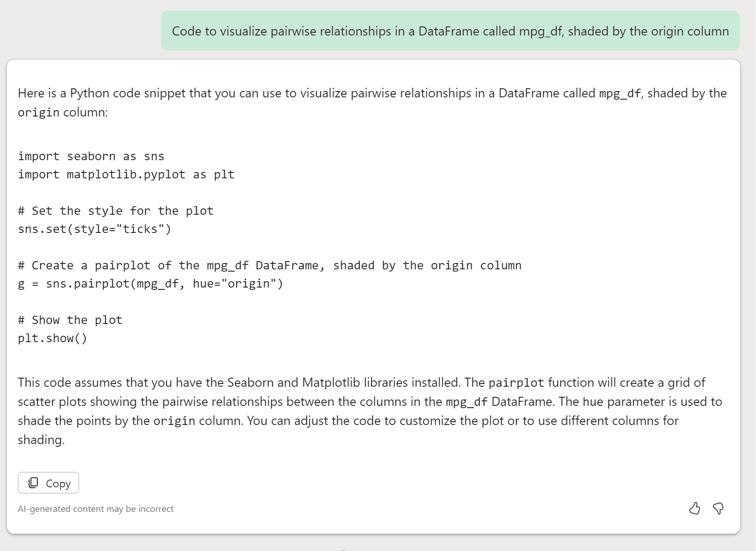The image size is (756, 551).
Task: Rate the AI answer positively with the like icon
Action: (x=695, y=509)
